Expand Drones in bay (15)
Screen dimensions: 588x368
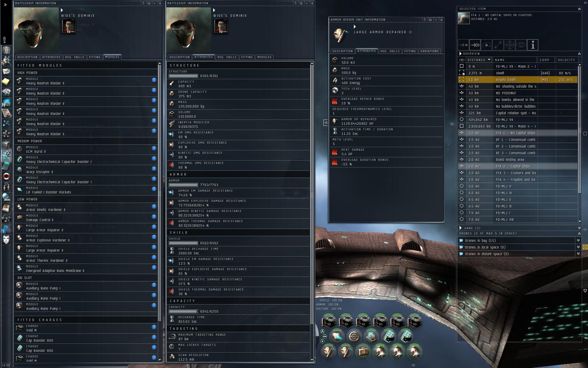(x=578, y=240)
